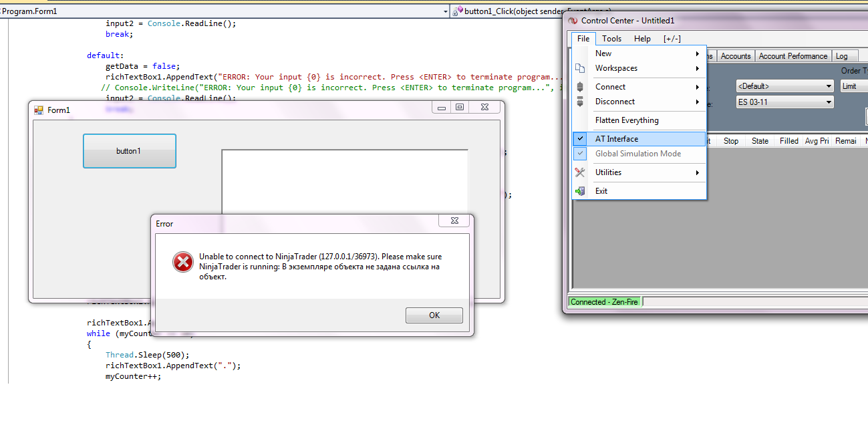The height and width of the screenshot is (421, 868).
Task: Open the Help menu in Control Center
Action: (x=642, y=39)
